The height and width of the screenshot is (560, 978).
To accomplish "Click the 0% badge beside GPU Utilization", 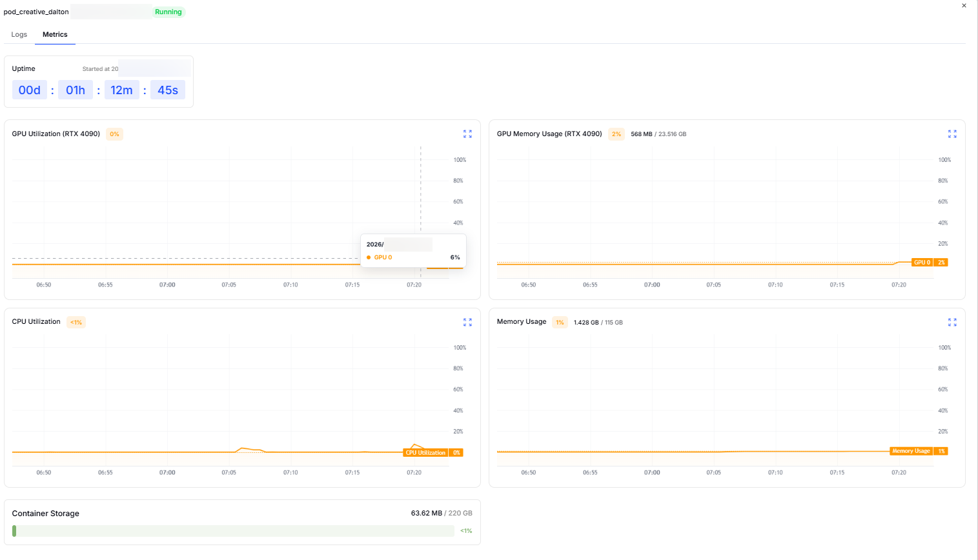I will pyautogui.click(x=114, y=134).
